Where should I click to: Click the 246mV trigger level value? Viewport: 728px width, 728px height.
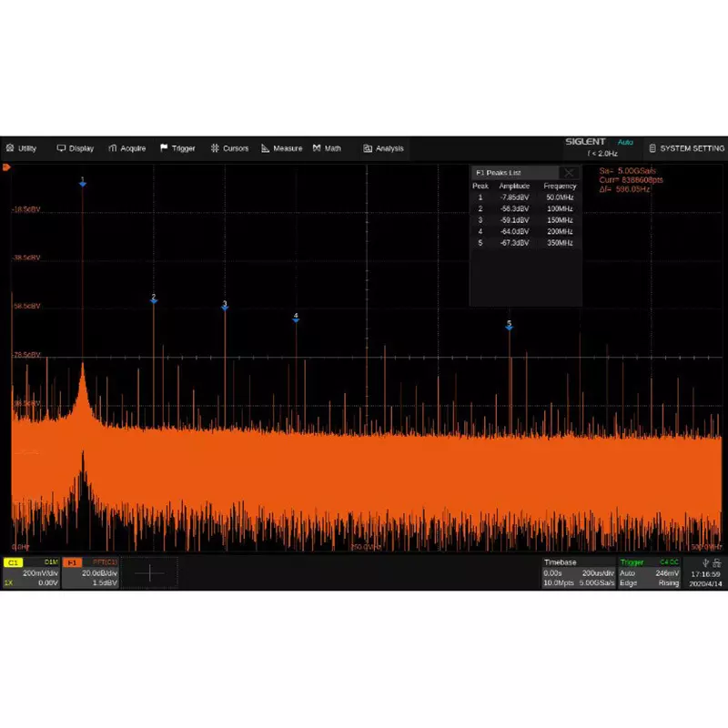coord(667,573)
